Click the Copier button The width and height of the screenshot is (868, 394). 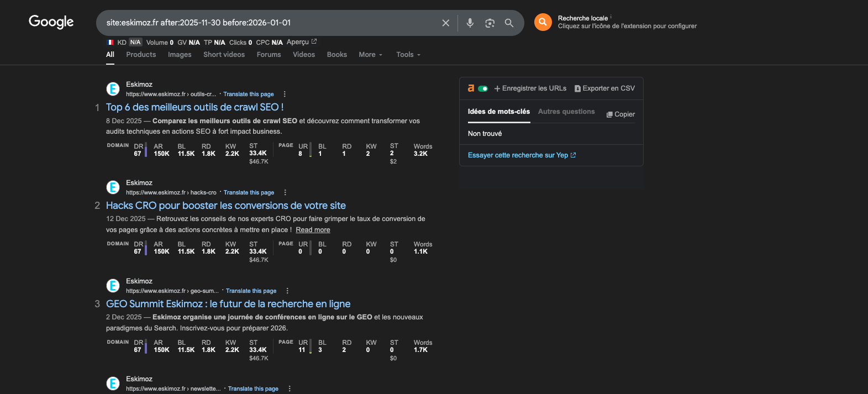click(x=621, y=114)
